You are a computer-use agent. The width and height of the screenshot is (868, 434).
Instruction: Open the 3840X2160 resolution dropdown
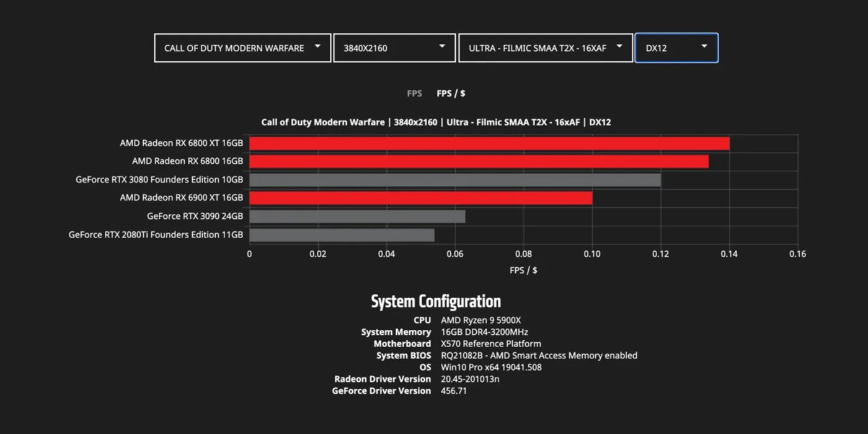point(394,48)
